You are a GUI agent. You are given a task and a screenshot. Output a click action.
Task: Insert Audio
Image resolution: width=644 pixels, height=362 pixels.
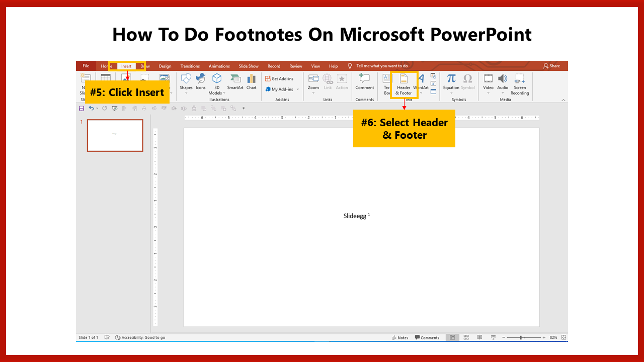click(503, 83)
